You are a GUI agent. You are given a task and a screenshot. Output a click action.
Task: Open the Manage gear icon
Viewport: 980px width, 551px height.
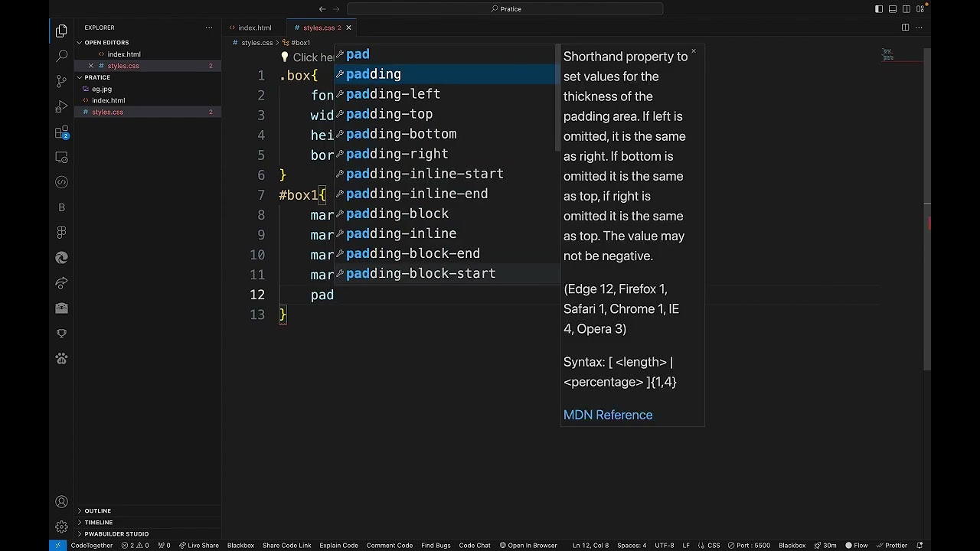[62, 527]
